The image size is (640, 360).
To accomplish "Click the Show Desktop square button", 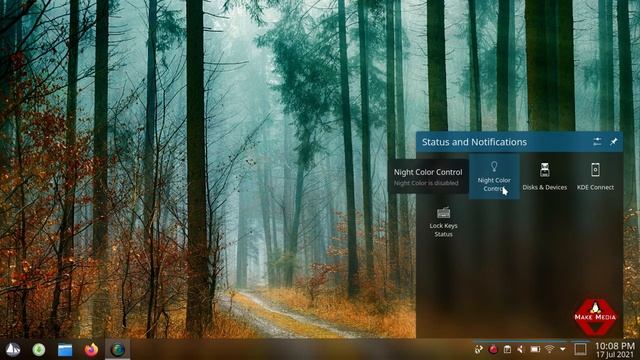I will click(x=580, y=349).
